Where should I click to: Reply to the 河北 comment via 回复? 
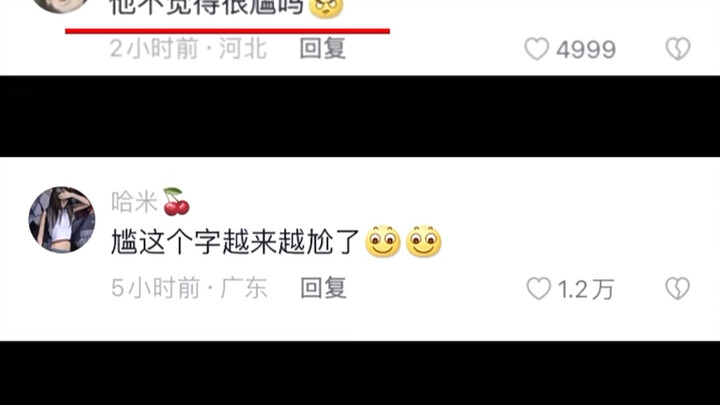[x=322, y=48]
